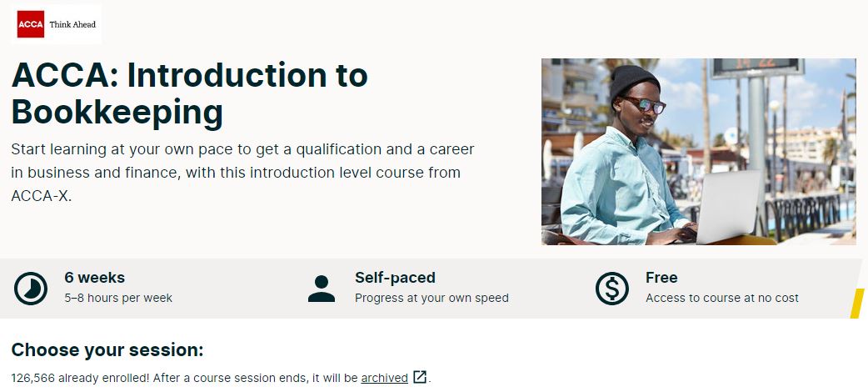This screenshot has width=868, height=392.
Task: Click the red ACCA logo square
Action: (31, 24)
